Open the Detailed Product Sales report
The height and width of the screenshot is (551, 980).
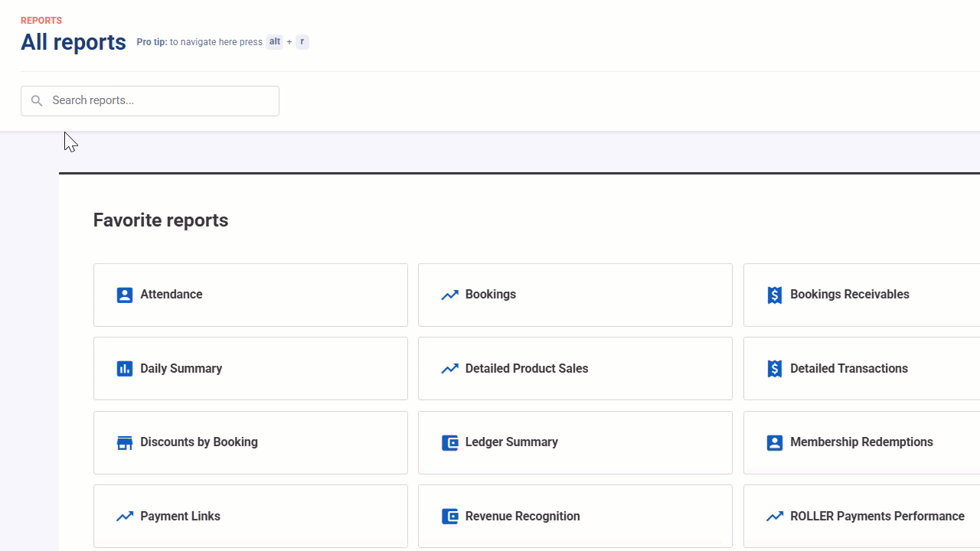575,369
